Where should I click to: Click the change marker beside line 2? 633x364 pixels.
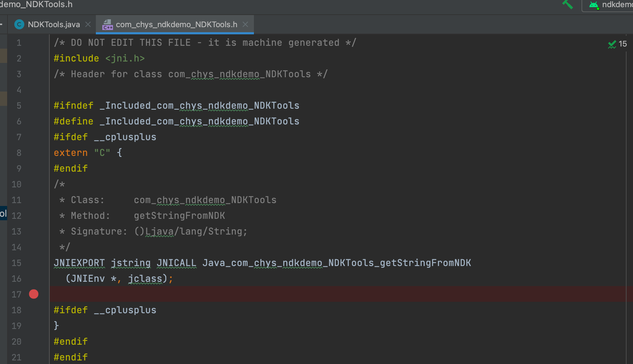pyautogui.click(x=4, y=56)
